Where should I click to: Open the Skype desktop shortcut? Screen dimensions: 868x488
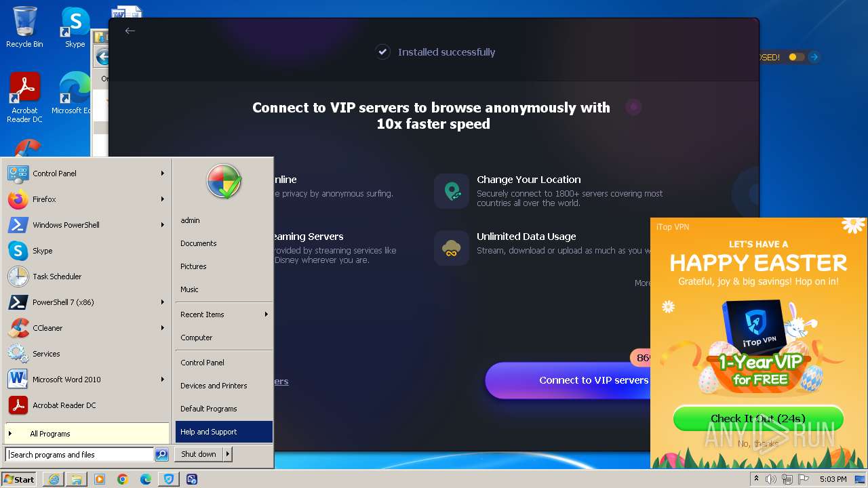[75, 27]
